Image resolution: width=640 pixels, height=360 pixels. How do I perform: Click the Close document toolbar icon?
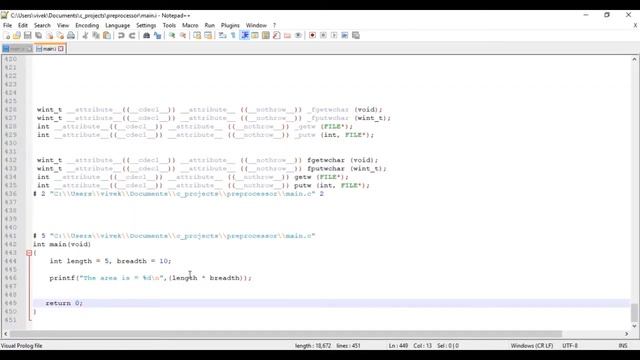click(x=49, y=36)
